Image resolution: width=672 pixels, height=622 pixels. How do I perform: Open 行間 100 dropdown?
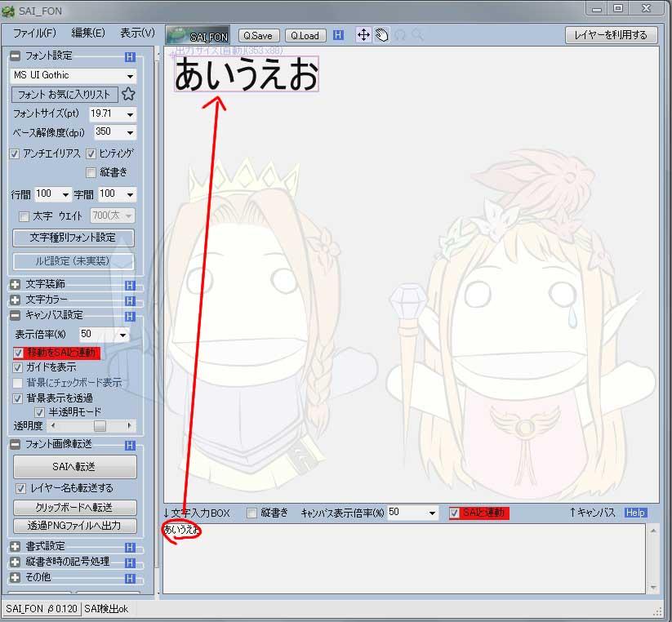pyautogui.click(x=65, y=194)
